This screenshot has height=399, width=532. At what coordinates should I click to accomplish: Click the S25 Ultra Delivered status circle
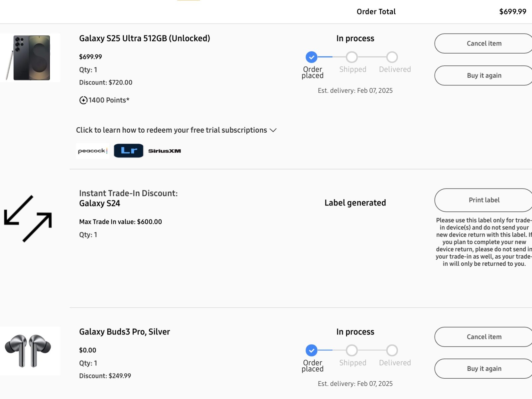[x=392, y=57]
